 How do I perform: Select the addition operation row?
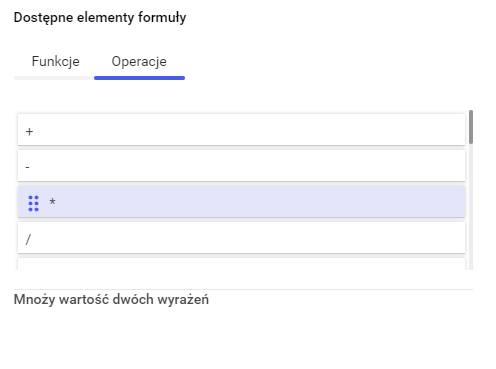(241, 130)
